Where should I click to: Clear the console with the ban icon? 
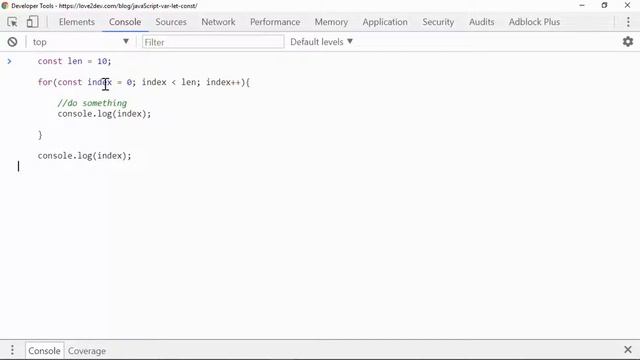click(12, 42)
